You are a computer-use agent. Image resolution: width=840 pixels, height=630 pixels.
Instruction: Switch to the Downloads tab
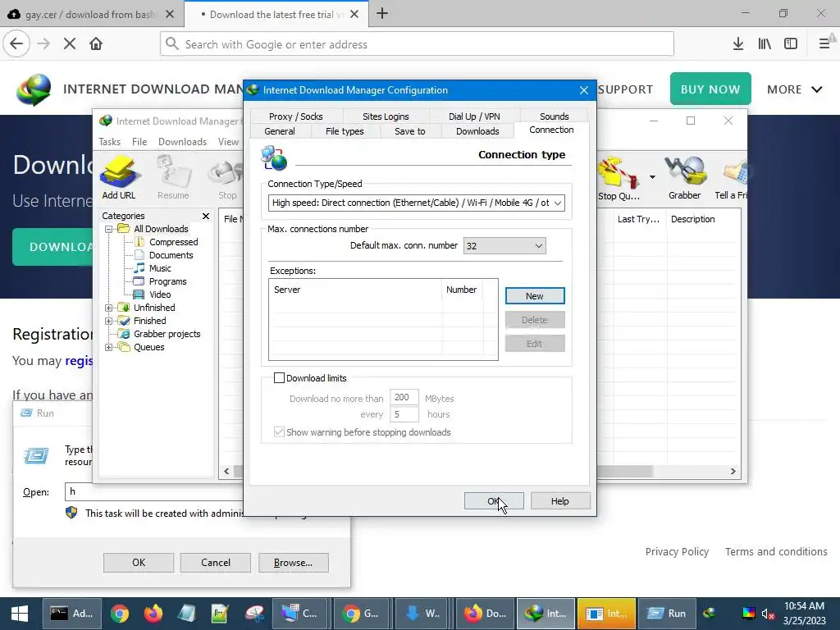(477, 131)
